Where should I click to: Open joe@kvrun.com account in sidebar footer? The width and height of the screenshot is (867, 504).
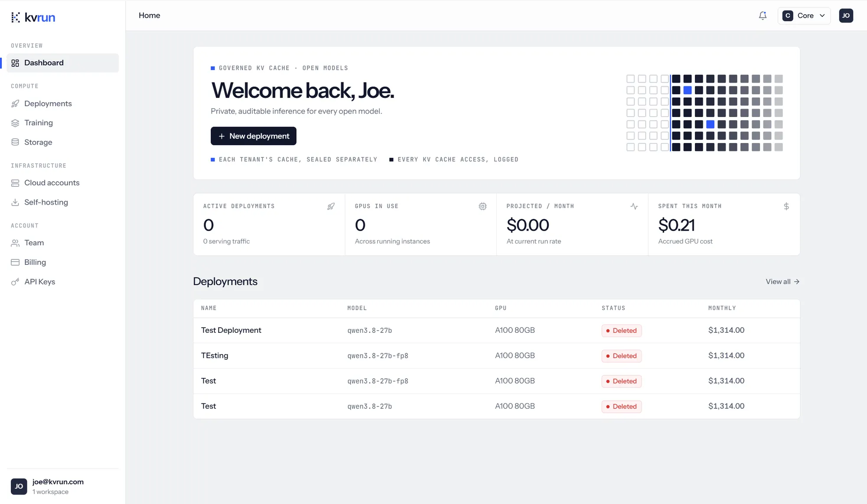point(62,487)
